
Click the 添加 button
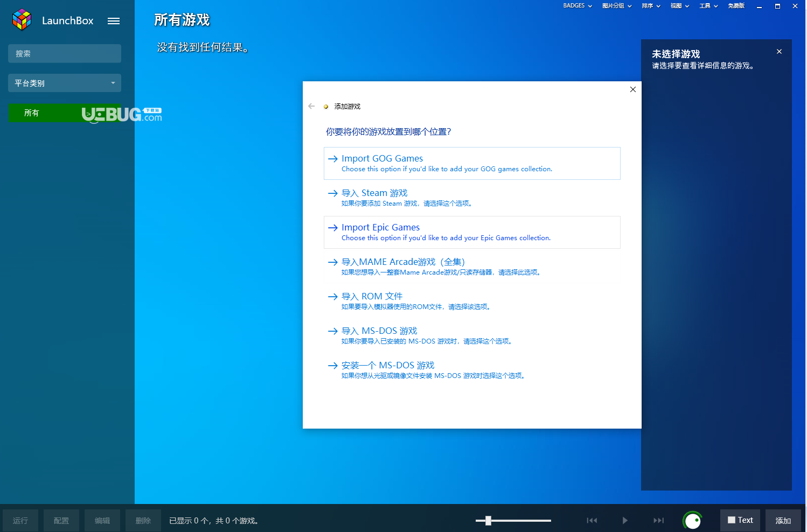(783, 521)
